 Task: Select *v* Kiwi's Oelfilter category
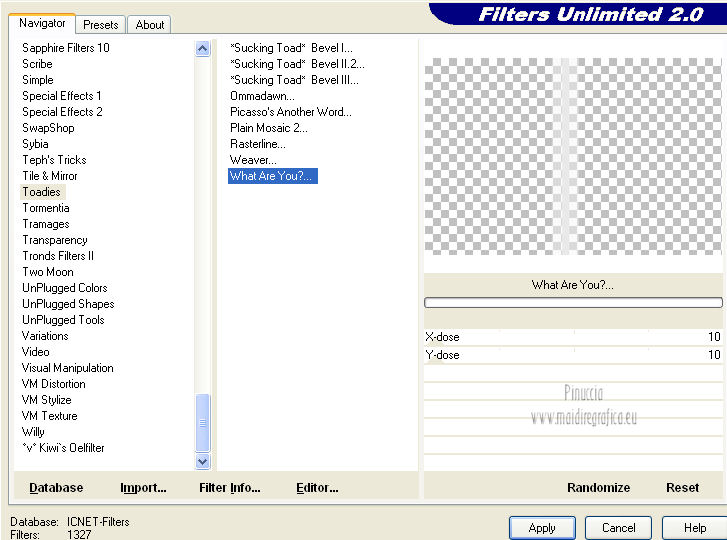click(x=63, y=448)
